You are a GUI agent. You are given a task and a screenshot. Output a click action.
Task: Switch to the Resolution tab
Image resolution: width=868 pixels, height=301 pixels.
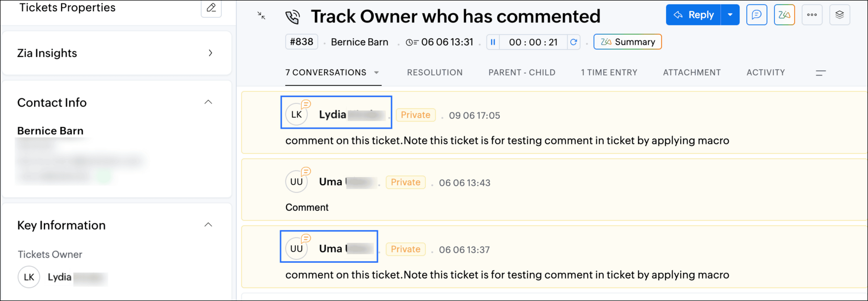coord(435,72)
